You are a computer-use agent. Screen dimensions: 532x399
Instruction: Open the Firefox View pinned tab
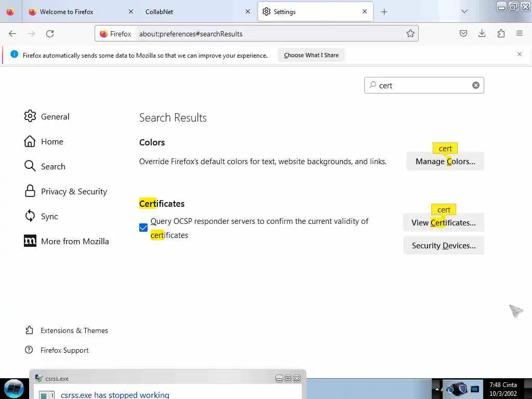(10, 12)
